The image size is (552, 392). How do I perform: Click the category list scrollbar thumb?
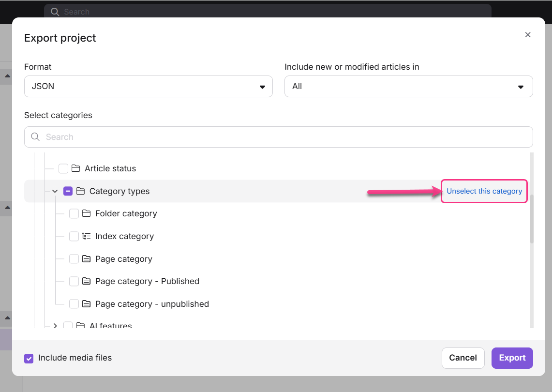[532, 219]
